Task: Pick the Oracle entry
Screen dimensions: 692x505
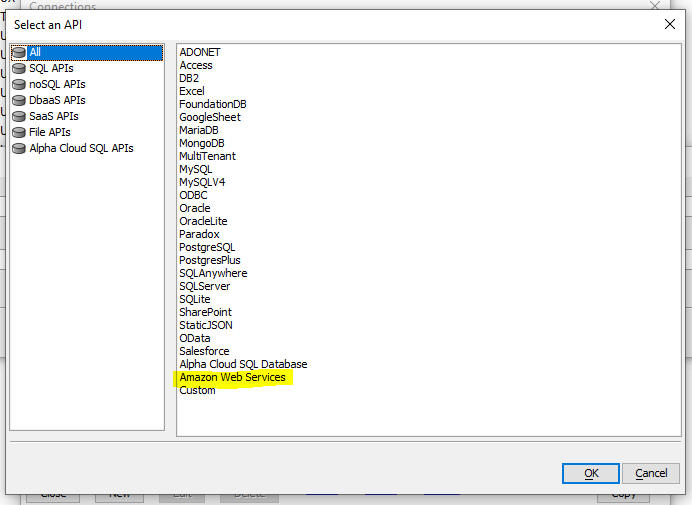Action: coord(195,208)
